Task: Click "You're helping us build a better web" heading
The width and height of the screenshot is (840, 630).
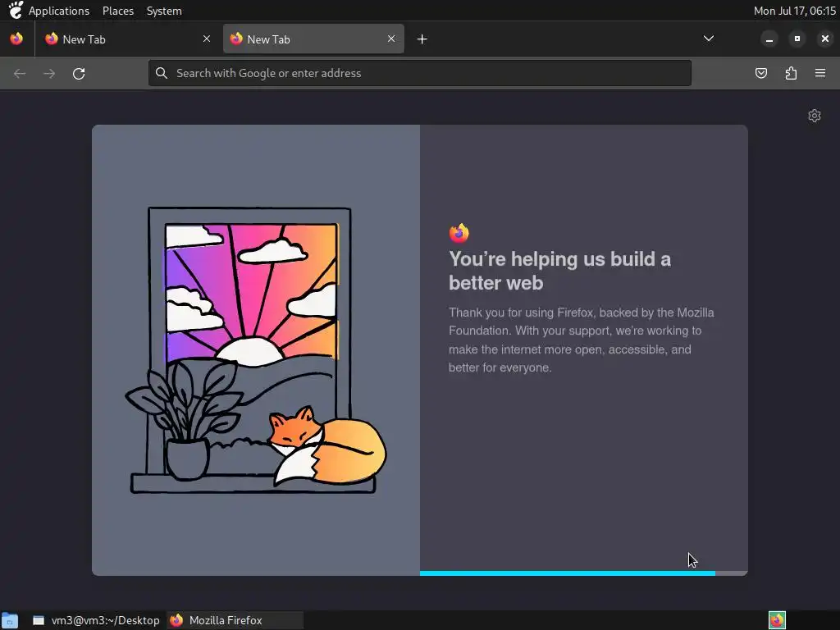Action: tap(559, 271)
